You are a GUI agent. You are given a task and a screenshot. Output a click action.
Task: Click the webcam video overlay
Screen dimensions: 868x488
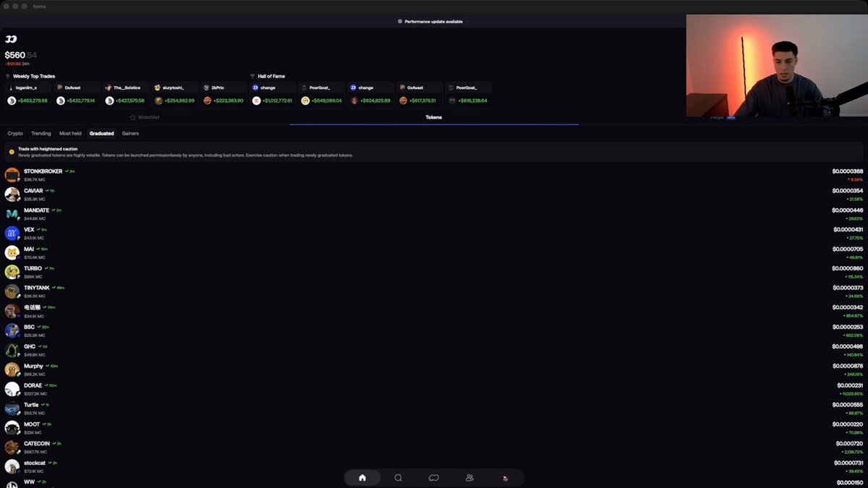[777, 66]
